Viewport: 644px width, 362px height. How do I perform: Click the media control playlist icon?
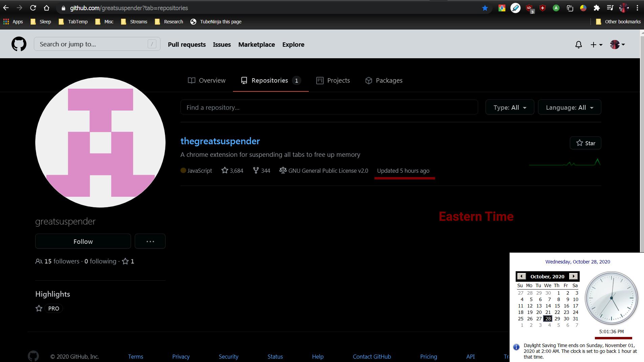point(610,8)
